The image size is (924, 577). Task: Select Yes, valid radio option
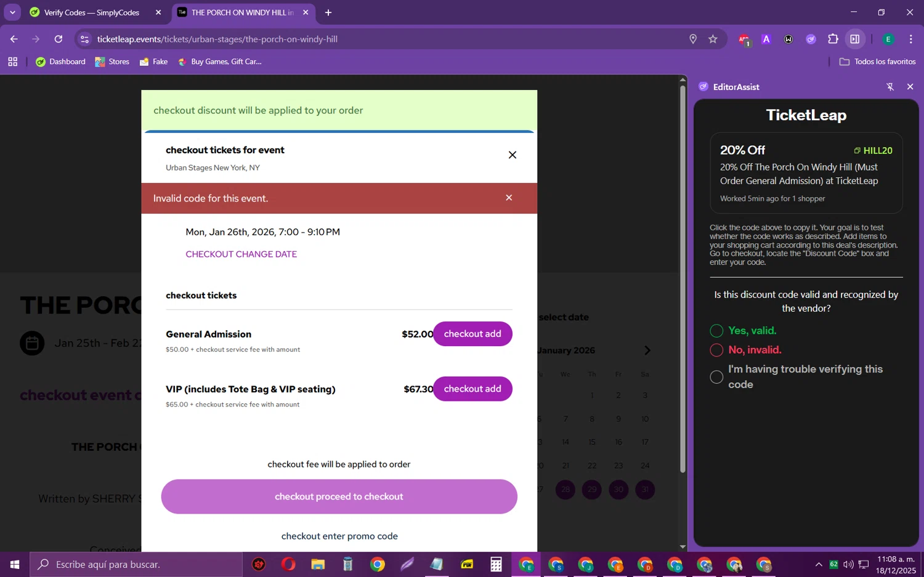tap(716, 331)
